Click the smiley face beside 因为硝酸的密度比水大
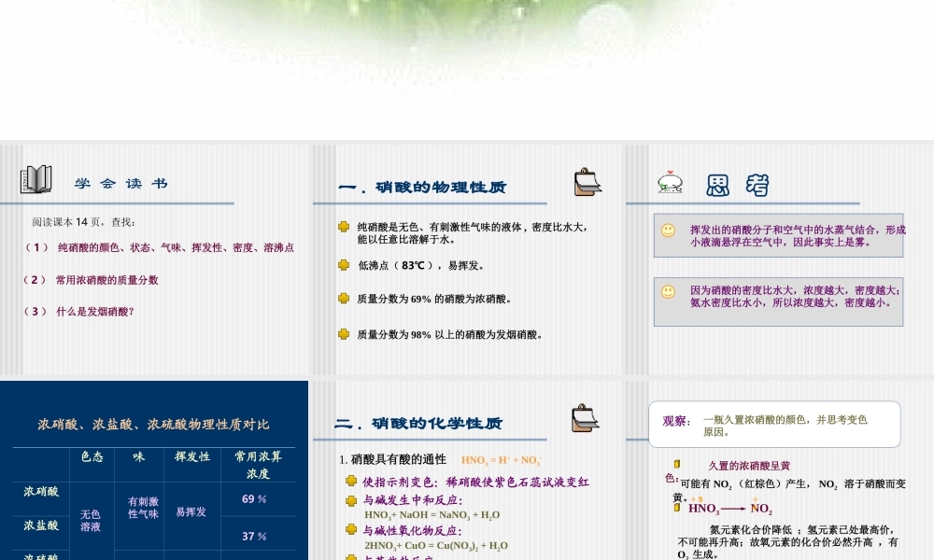Viewport: 934px width, 560px height. [669, 291]
